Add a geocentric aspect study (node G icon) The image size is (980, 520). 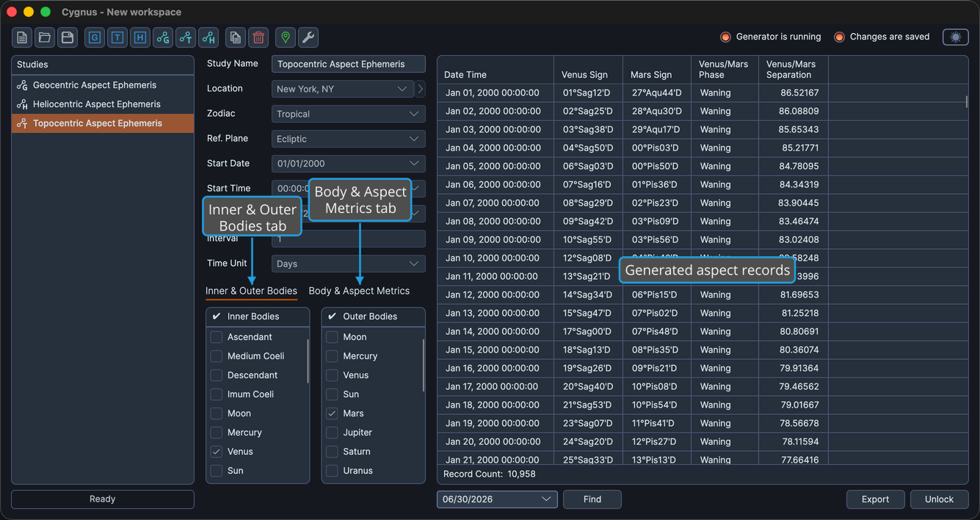[x=163, y=37]
